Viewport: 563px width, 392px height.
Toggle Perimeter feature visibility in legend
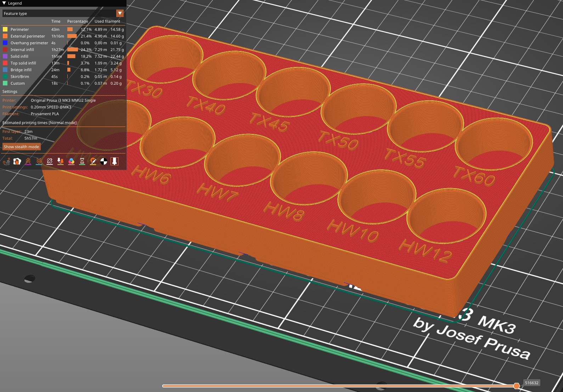pyautogui.click(x=63, y=29)
